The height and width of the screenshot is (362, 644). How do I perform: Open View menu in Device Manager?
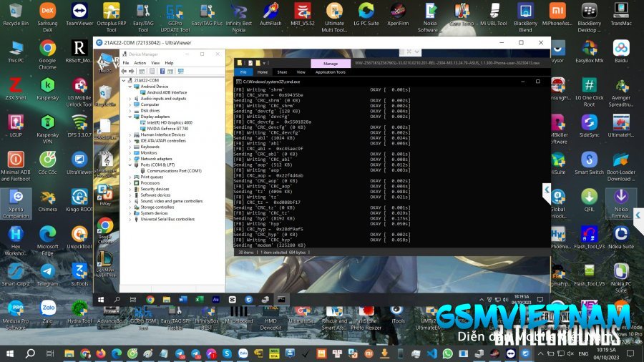click(155, 63)
